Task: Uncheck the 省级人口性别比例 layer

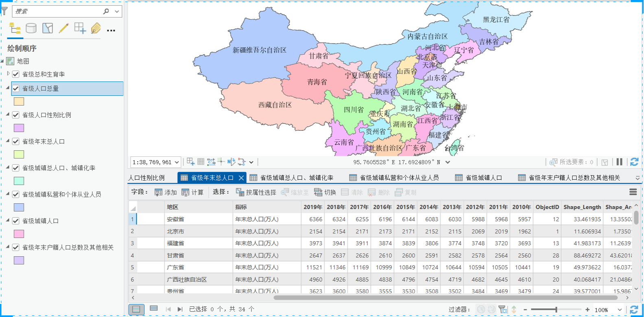Action: [16, 115]
